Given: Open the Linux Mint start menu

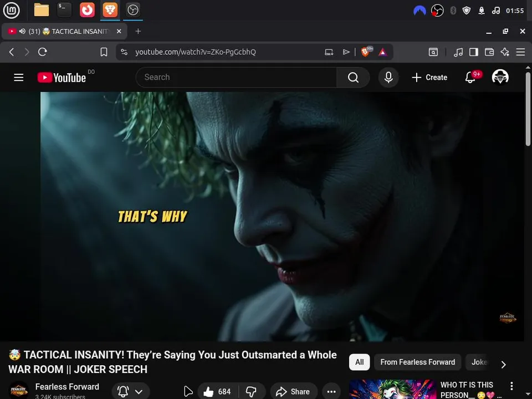Looking at the screenshot, I should pos(11,10).
